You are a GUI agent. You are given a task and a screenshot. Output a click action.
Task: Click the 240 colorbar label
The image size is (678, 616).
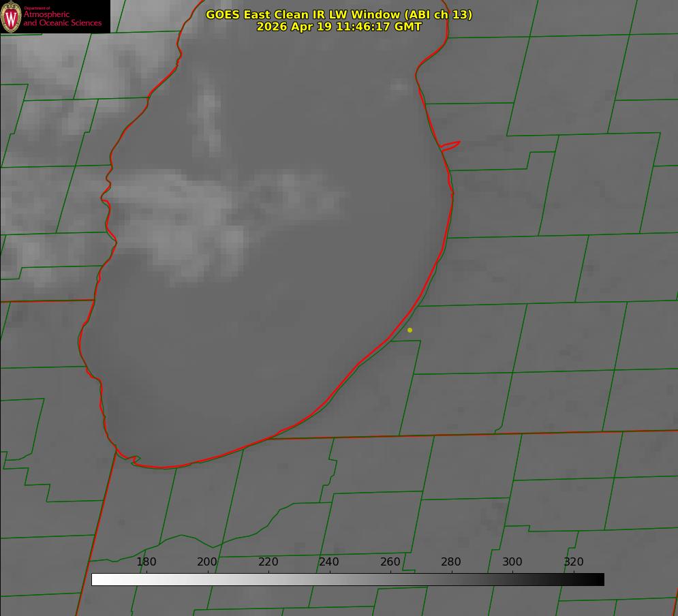click(329, 561)
